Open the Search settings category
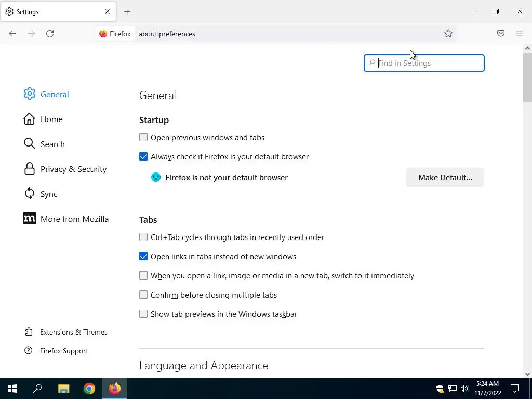532x399 pixels. [44, 144]
